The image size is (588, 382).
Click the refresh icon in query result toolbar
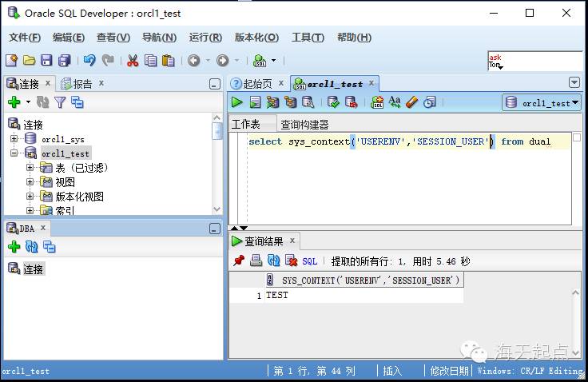[x=274, y=261]
